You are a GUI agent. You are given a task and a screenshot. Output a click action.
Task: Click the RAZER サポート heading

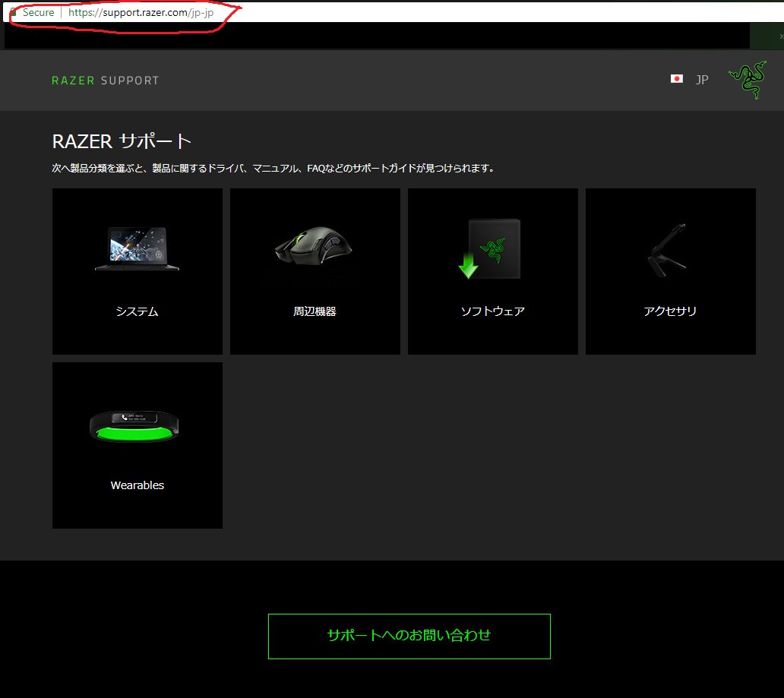[x=122, y=141]
